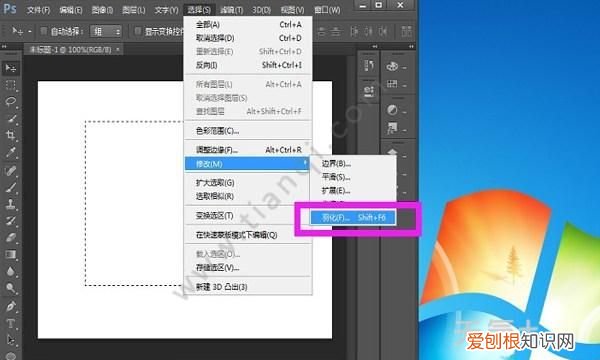600x360 pixels.
Task: Open the Styles panel icon
Action: click(392, 128)
